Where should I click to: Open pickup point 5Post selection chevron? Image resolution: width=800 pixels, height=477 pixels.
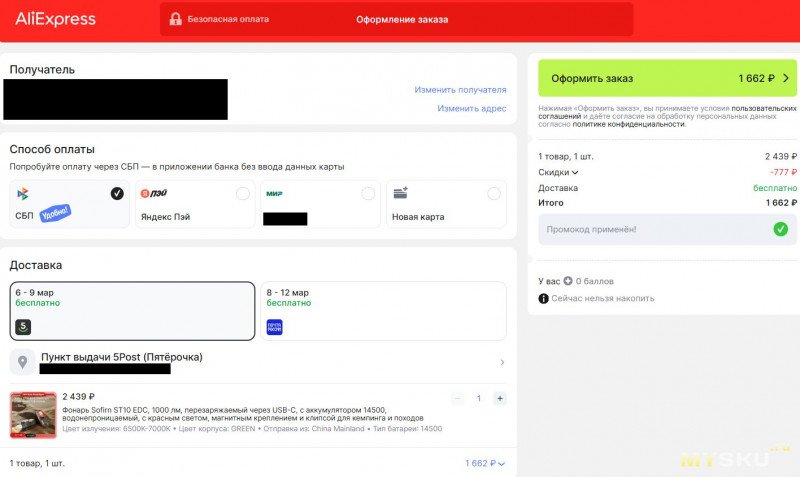pyautogui.click(x=502, y=362)
